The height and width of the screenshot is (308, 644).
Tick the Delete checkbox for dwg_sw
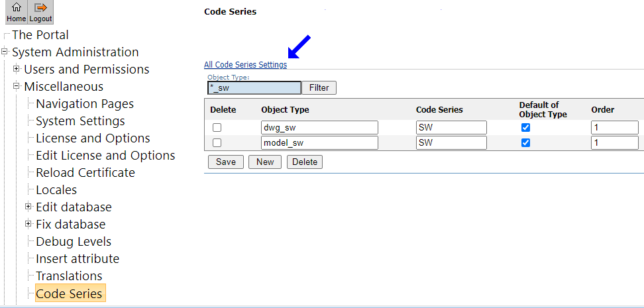tap(217, 128)
